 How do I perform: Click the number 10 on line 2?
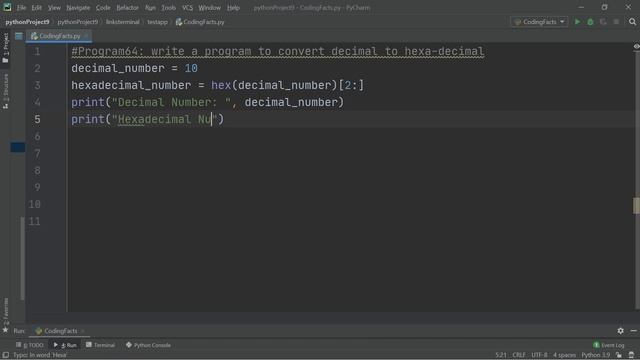coord(191,68)
